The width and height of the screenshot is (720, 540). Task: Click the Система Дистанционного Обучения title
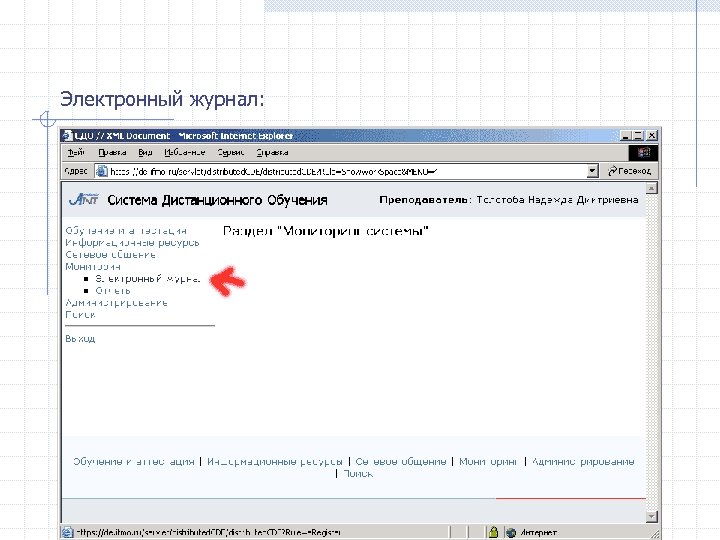pyautogui.click(x=217, y=200)
